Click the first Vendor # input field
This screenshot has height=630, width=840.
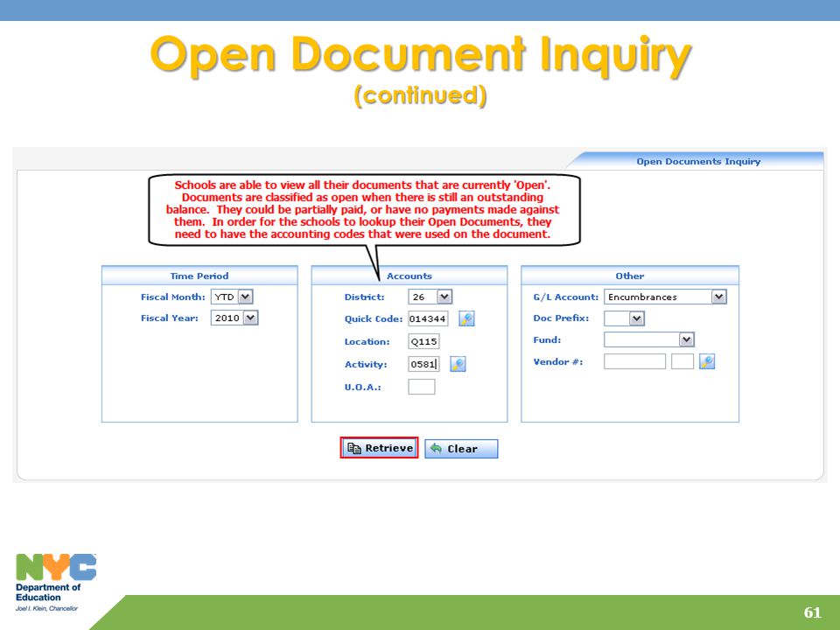click(x=635, y=361)
